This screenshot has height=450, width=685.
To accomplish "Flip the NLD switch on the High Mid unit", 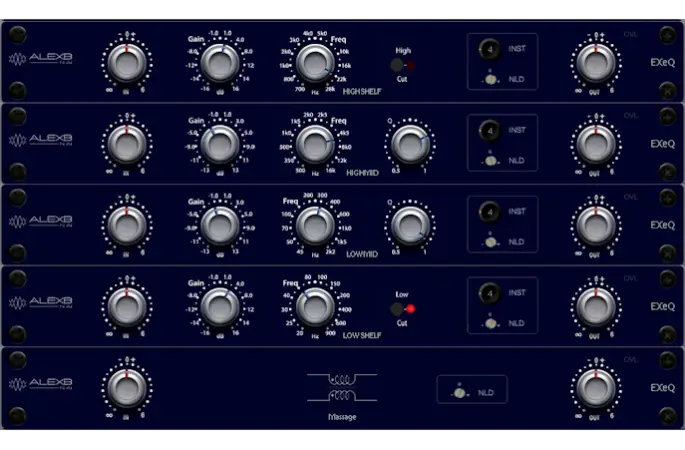I will point(489,161).
